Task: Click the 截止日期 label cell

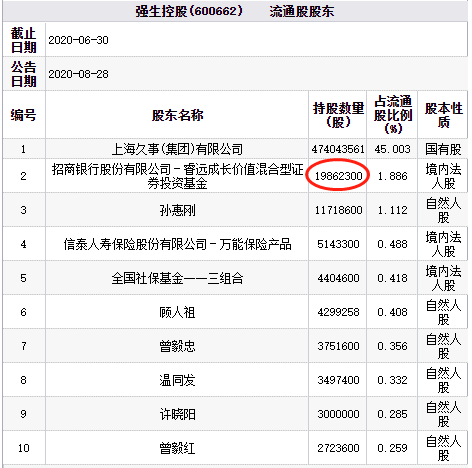Action: coord(24,40)
